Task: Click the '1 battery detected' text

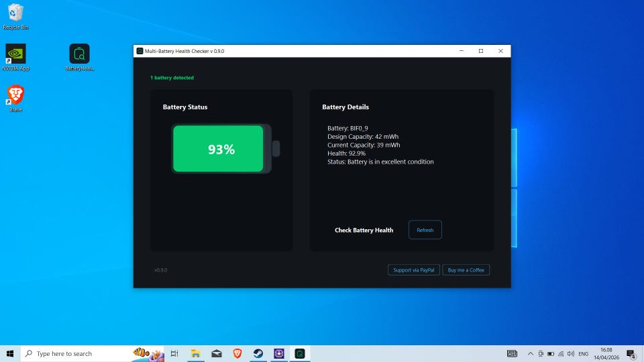Action: [x=172, y=78]
